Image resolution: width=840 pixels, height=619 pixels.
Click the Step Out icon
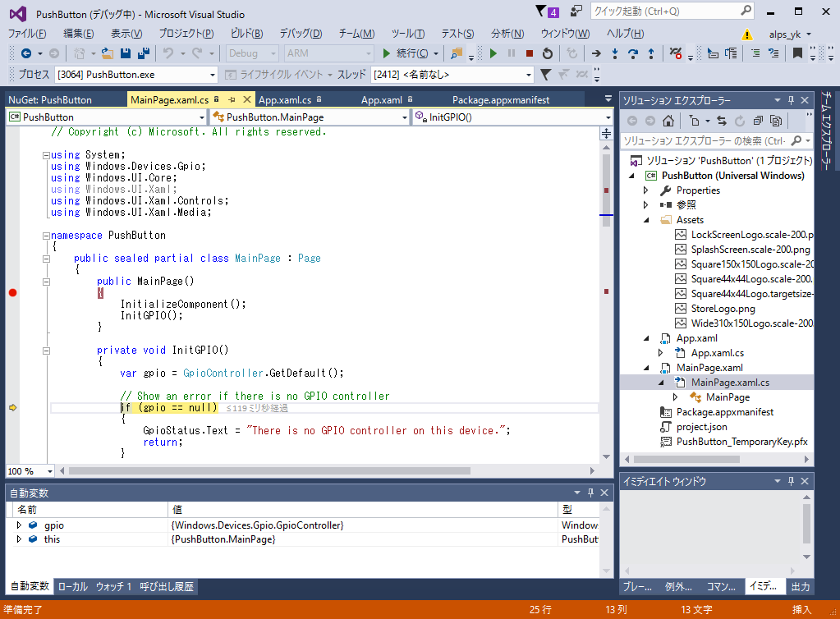pos(651,53)
